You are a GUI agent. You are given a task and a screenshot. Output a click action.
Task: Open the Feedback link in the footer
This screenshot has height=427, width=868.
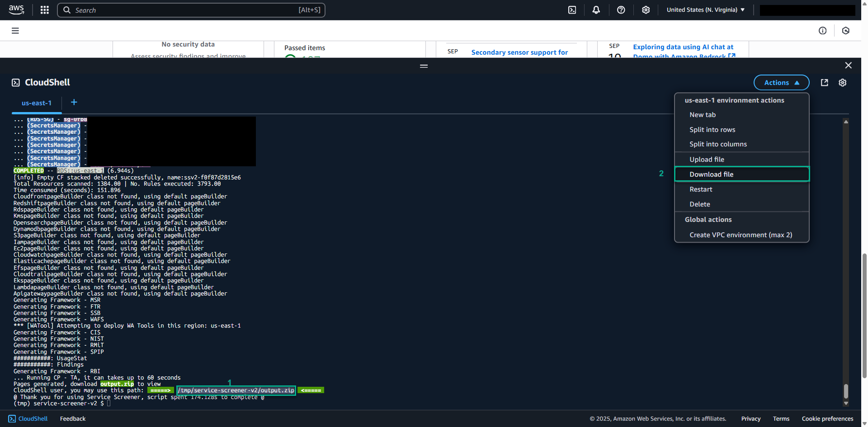(x=72, y=418)
